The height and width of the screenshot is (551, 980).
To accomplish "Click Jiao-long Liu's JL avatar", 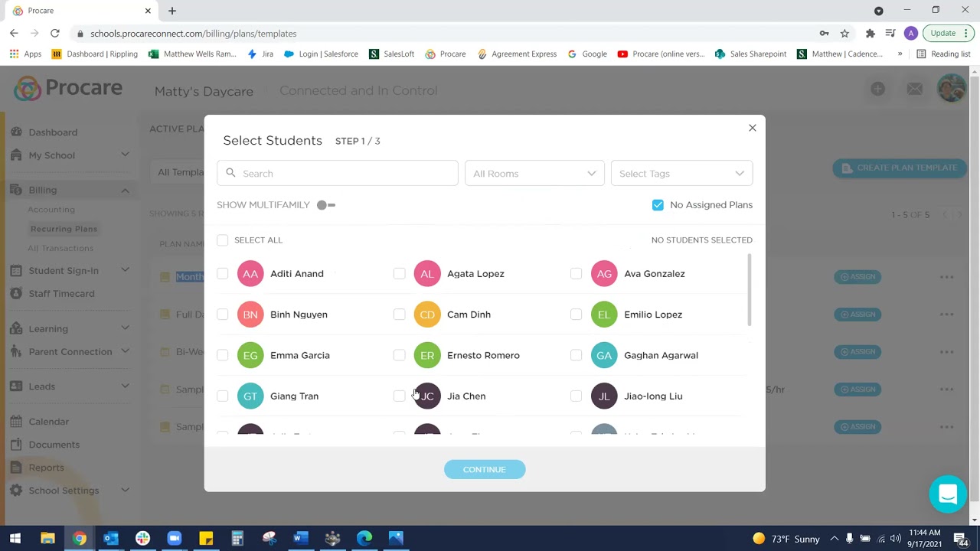I will 604,396.
